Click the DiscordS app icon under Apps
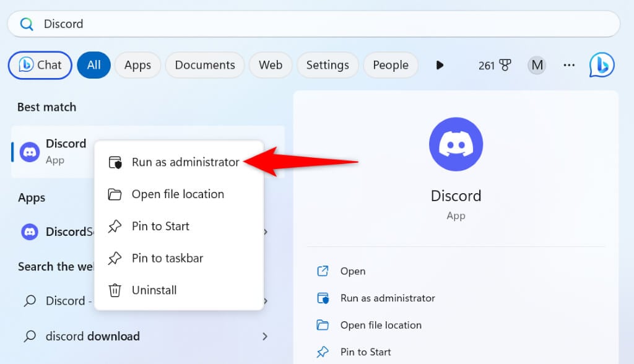 (x=30, y=232)
